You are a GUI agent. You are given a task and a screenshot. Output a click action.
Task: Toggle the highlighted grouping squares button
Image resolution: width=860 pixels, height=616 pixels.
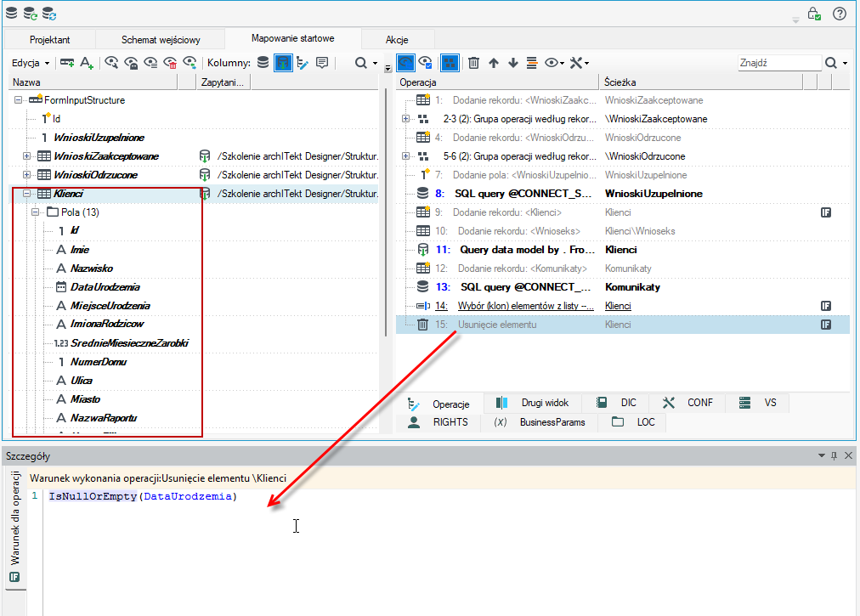tap(450, 63)
